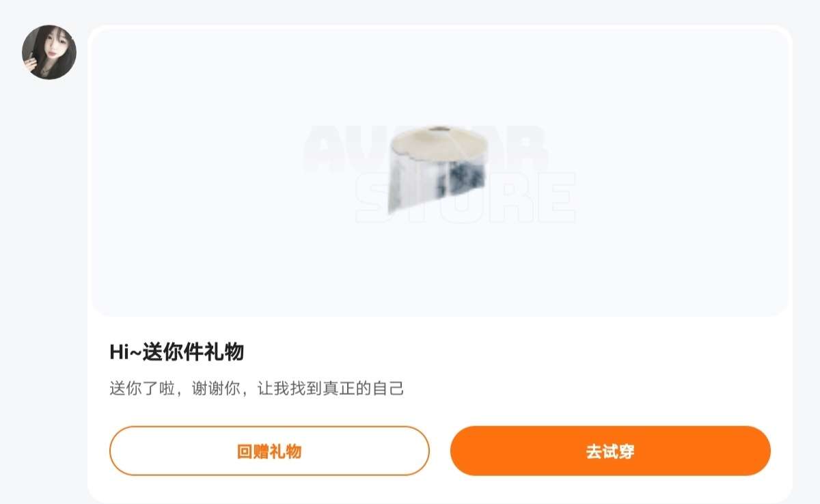Screen dimensions: 820x504
Task: Click the message 送你了啦，谢谢你，让我找到真正的自己
Action: click(x=257, y=389)
